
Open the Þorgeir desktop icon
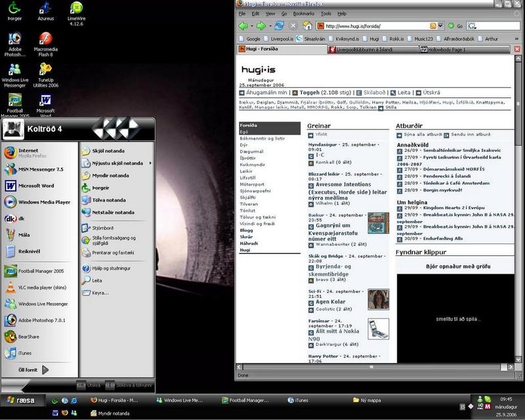(14, 10)
